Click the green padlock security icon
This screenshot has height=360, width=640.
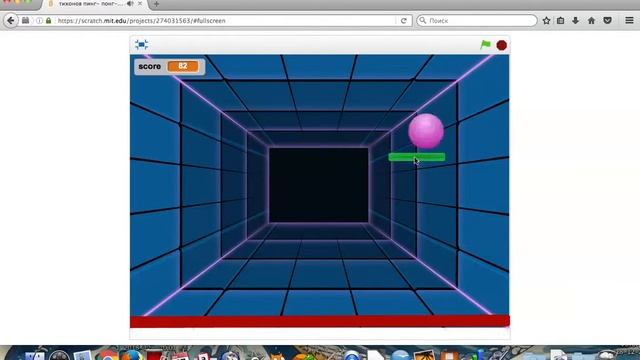coord(49,20)
